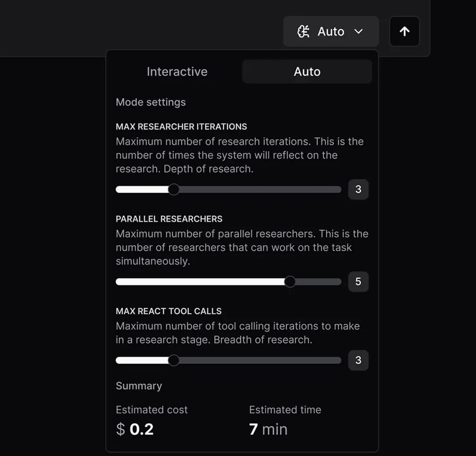The width and height of the screenshot is (476, 456).
Task: Click the value badge for Max React Tool Calls
Action: pyautogui.click(x=358, y=360)
